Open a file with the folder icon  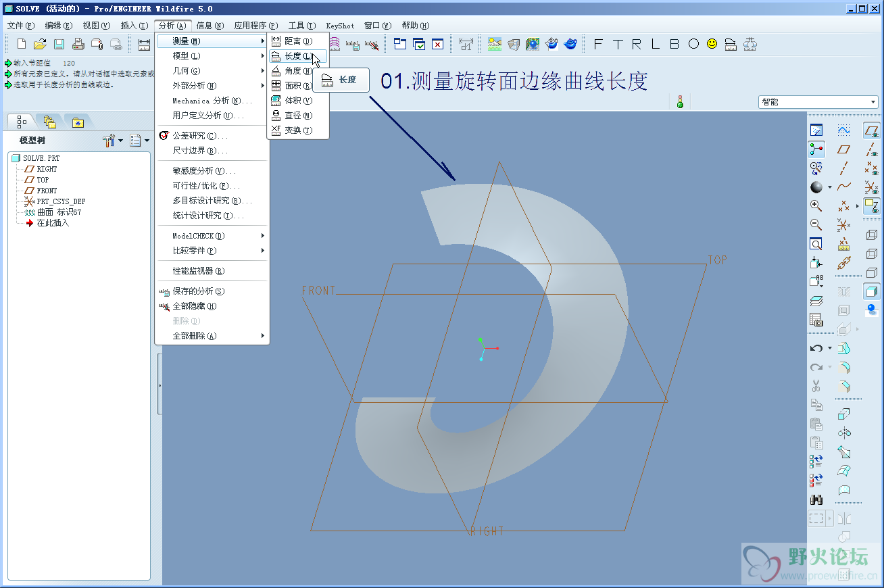[x=40, y=45]
